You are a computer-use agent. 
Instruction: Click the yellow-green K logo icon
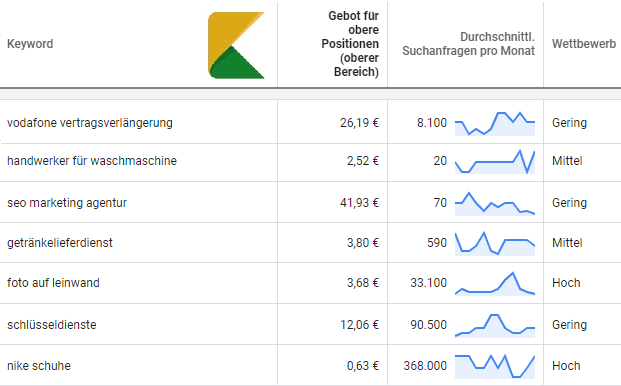[x=236, y=45]
